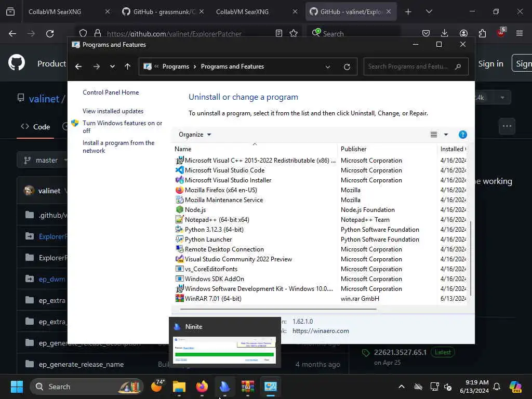Open Firefox extensions puzzle icon
The height and width of the screenshot is (399, 532).
point(482,33)
